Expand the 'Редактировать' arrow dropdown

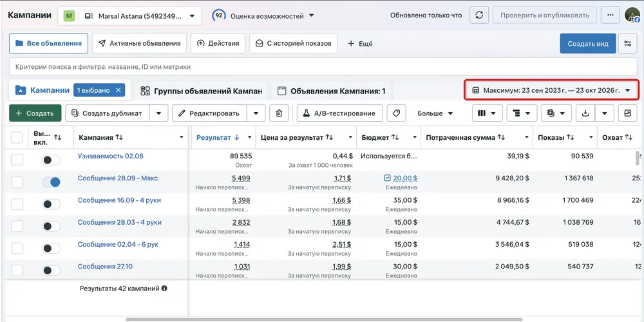click(256, 113)
